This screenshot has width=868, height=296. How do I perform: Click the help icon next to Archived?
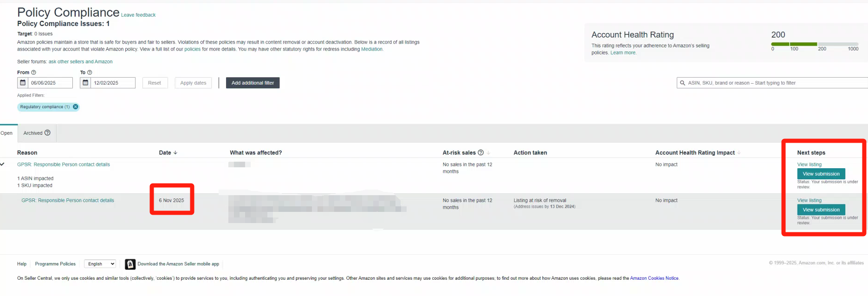click(x=47, y=133)
